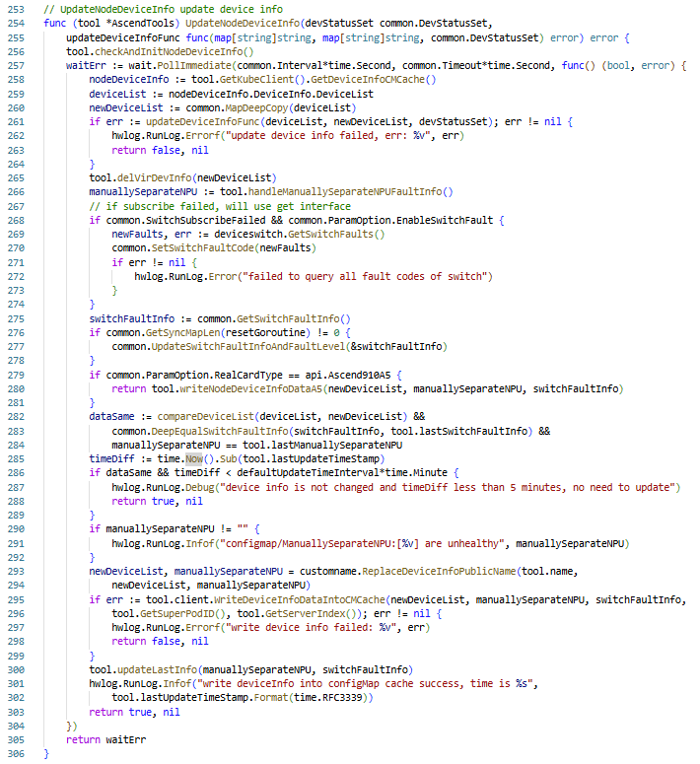700x764 pixels.
Task: Click common.DevStatusSet on line 254
Action: click(x=434, y=24)
